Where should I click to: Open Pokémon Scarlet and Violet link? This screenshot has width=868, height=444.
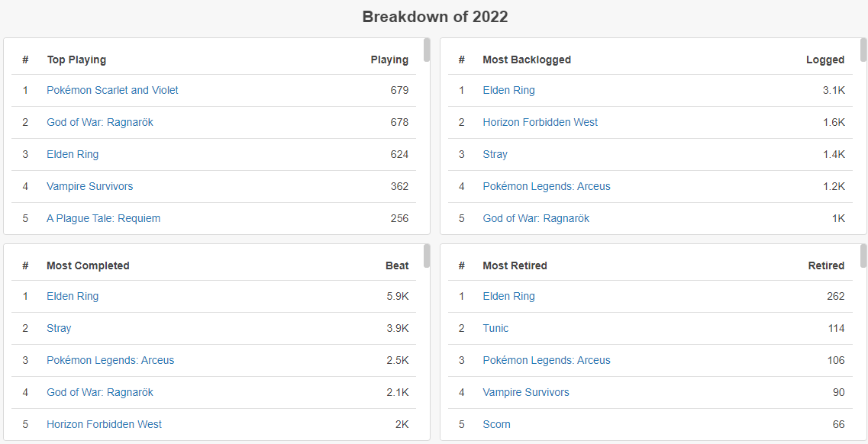(112, 90)
